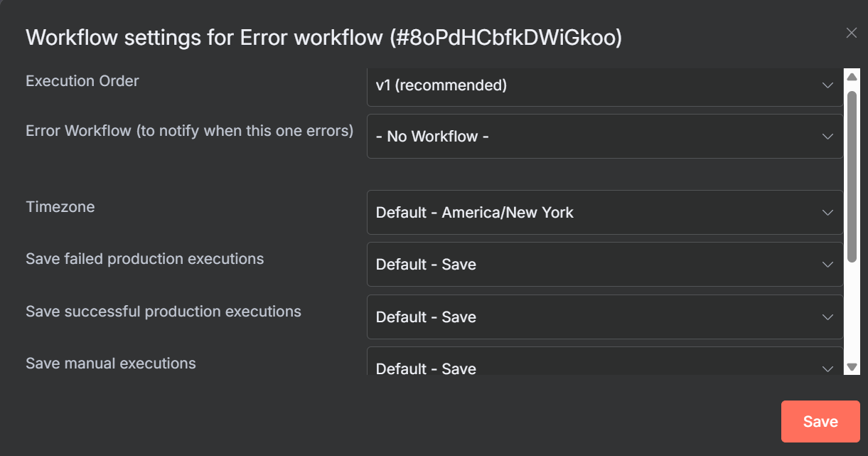Click the 'Timezone' setting label
The height and width of the screenshot is (456, 868).
click(60, 207)
